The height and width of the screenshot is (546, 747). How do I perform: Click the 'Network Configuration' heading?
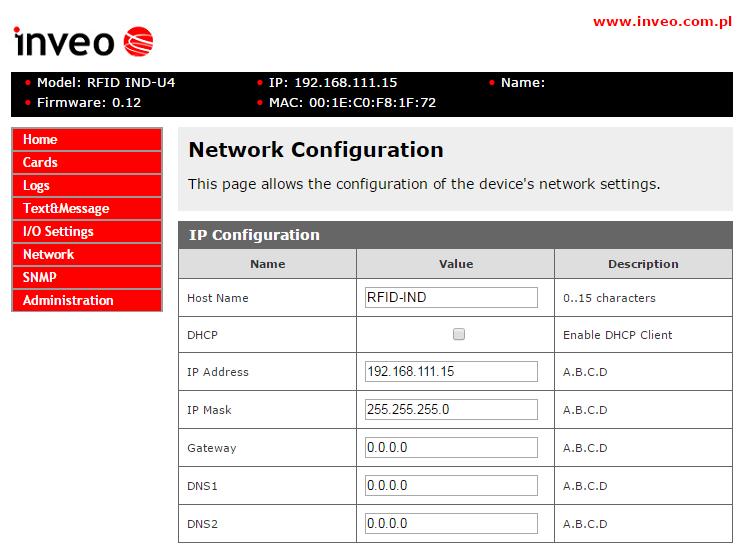coord(316,150)
